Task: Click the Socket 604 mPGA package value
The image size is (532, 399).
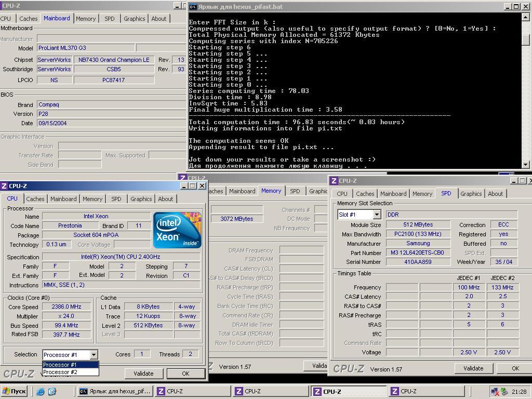Action: tap(96, 235)
